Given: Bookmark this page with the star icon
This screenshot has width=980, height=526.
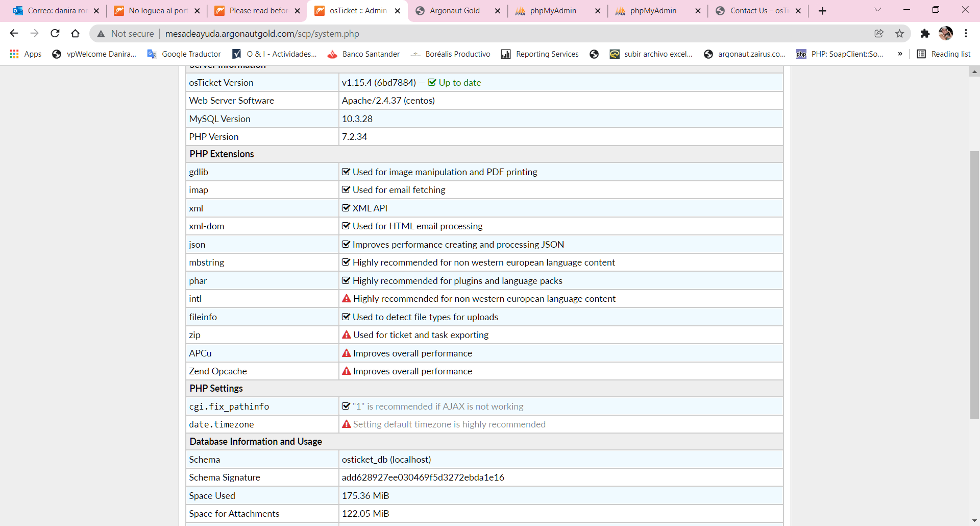Looking at the screenshot, I should pyautogui.click(x=899, y=33).
